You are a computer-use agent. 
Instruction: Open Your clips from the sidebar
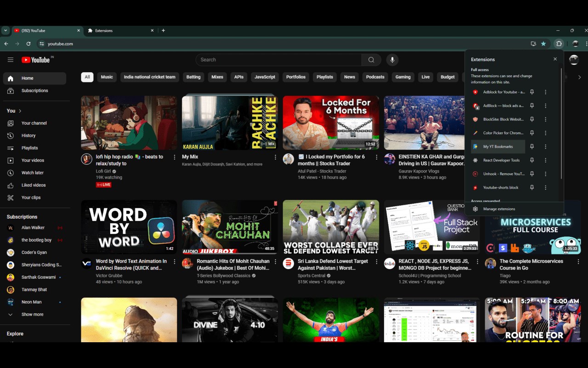[x=34, y=198]
